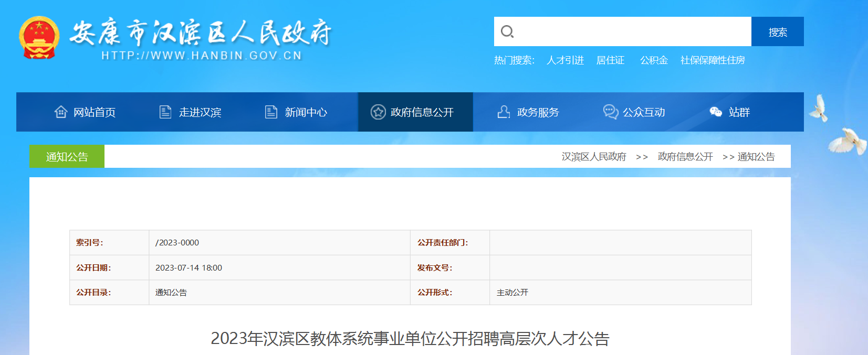Click the publish date 2023-07-14 18:00

(x=189, y=268)
